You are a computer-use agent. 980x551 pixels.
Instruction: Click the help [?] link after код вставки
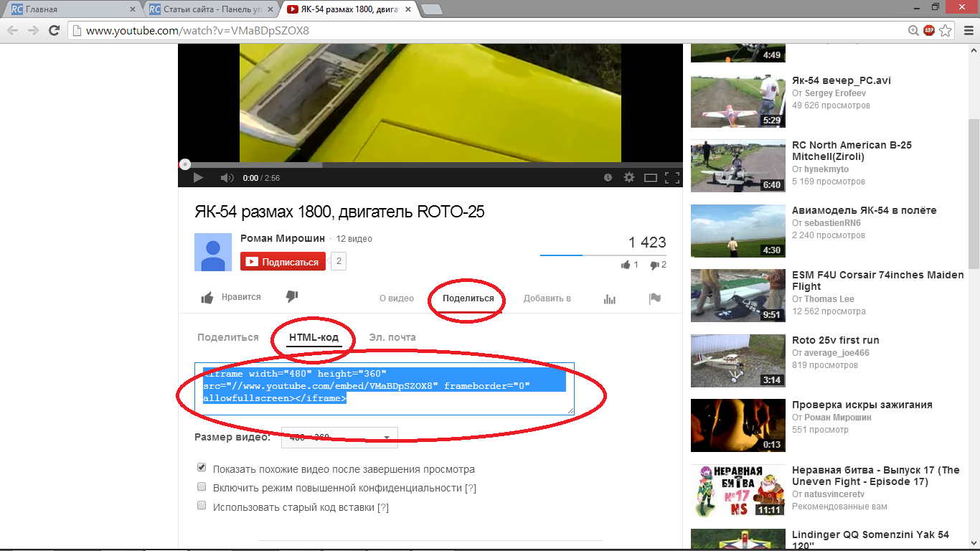[383, 507]
